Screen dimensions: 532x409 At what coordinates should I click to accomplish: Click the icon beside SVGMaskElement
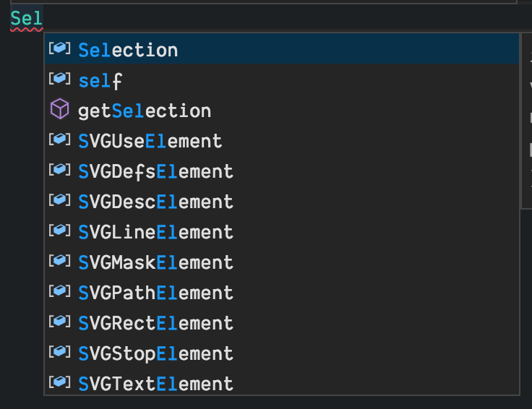click(59, 262)
